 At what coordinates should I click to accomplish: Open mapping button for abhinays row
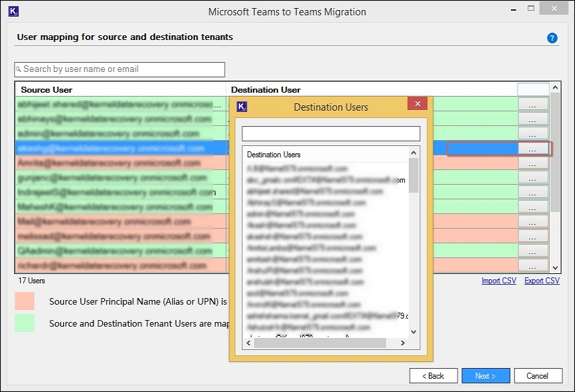coord(533,119)
